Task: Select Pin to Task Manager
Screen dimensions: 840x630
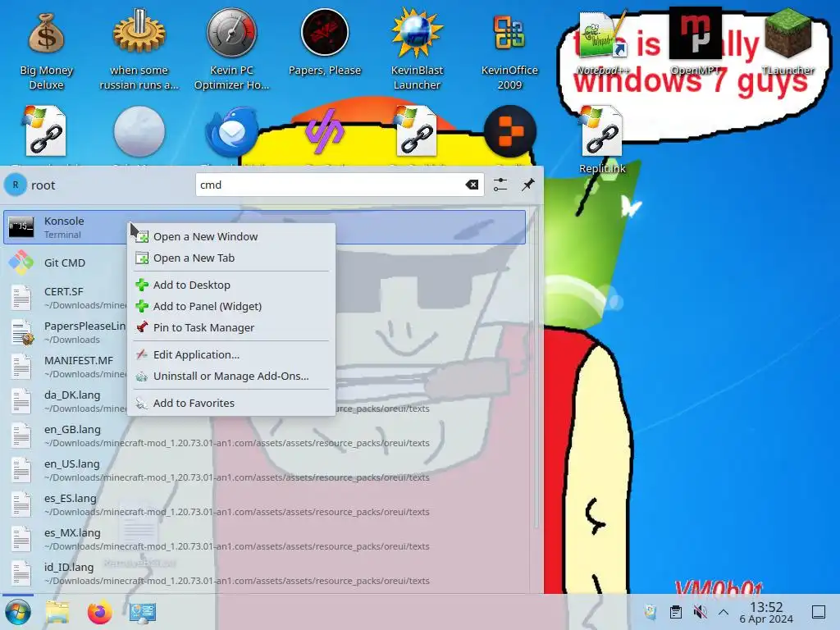Action: click(x=231, y=328)
